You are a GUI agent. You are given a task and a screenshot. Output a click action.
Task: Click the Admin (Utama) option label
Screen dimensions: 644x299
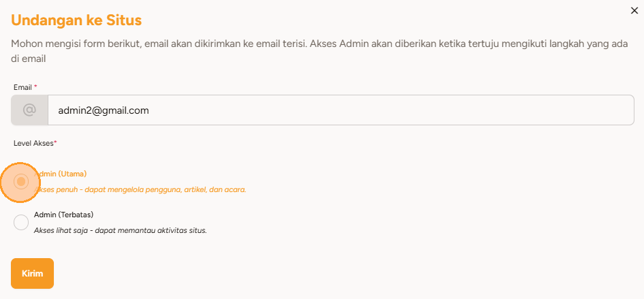point(63,174)
